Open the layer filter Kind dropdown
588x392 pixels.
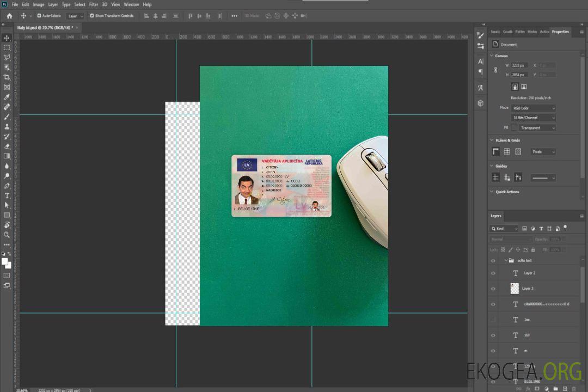(x=504, y=229)
